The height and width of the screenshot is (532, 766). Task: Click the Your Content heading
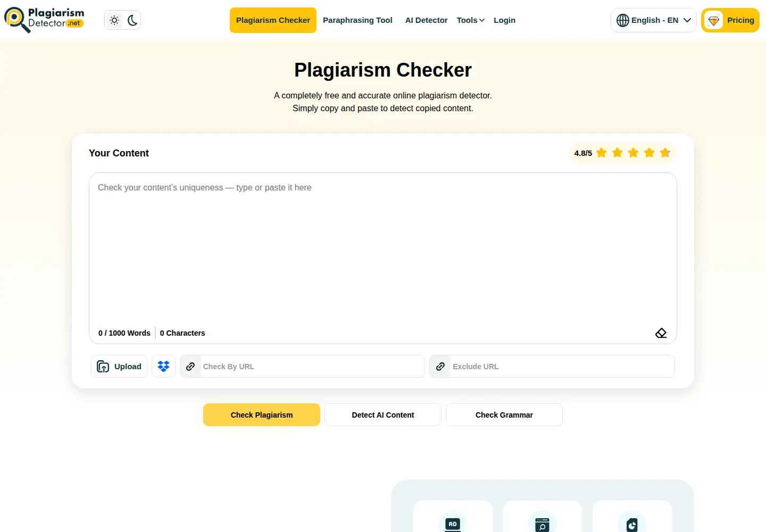coord(119,153)
